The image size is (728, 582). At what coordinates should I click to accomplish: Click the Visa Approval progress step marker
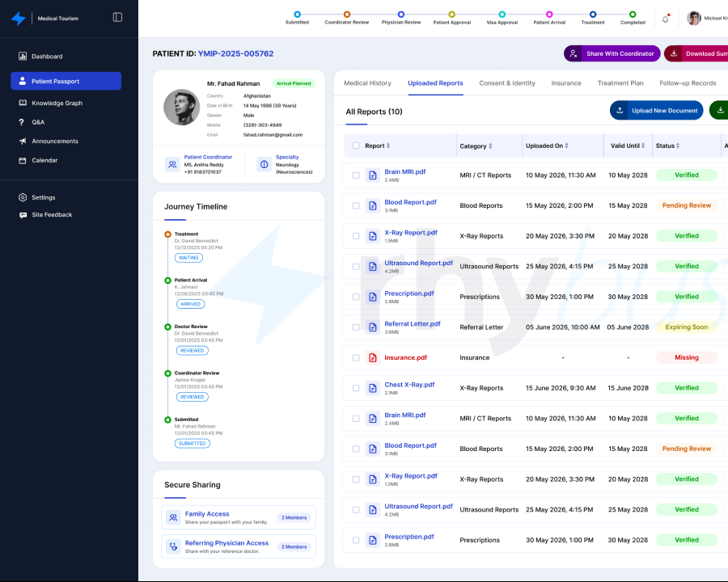[502, 15]
